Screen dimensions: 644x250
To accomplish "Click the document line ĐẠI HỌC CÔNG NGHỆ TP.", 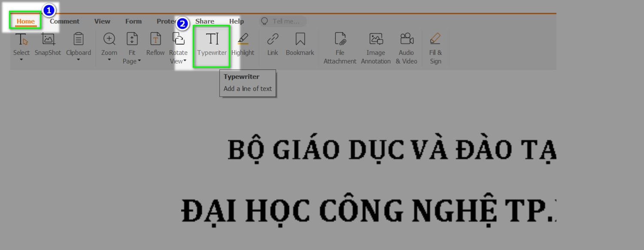I will [369, 211].
